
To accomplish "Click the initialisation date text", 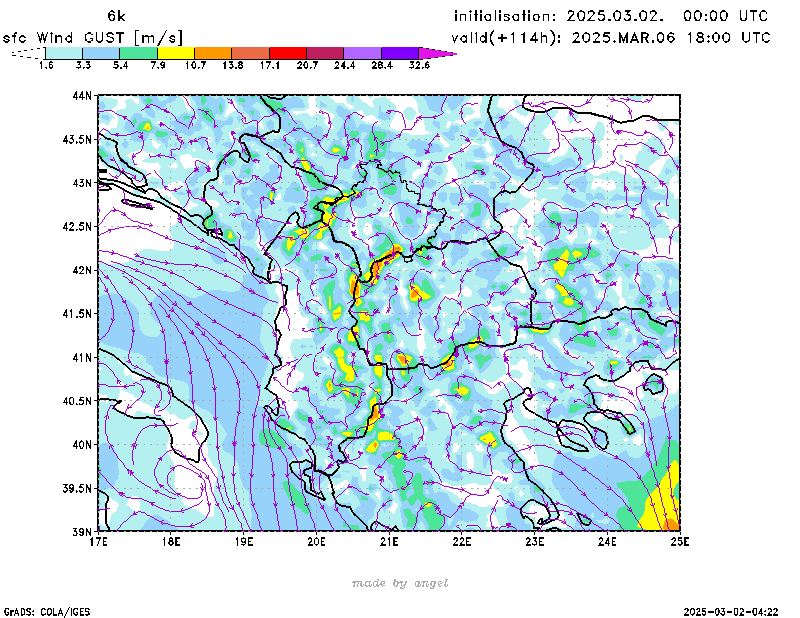I will pos(612,16).
